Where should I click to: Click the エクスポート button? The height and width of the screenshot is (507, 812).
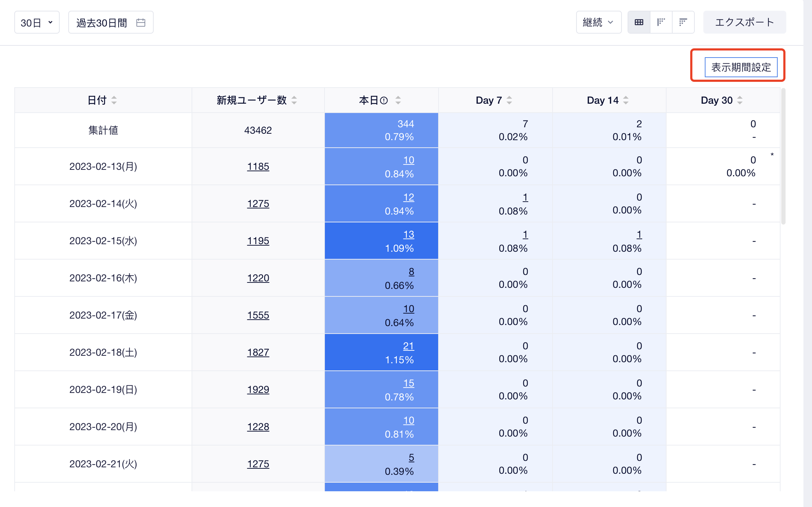click(x=744, y=22)
